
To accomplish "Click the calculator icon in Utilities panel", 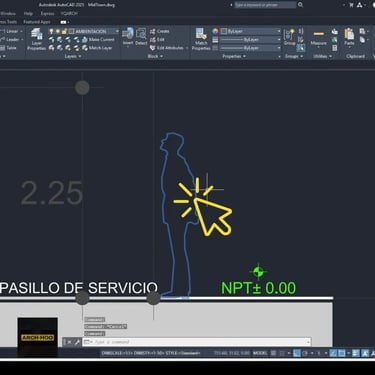I will (335, 48).
